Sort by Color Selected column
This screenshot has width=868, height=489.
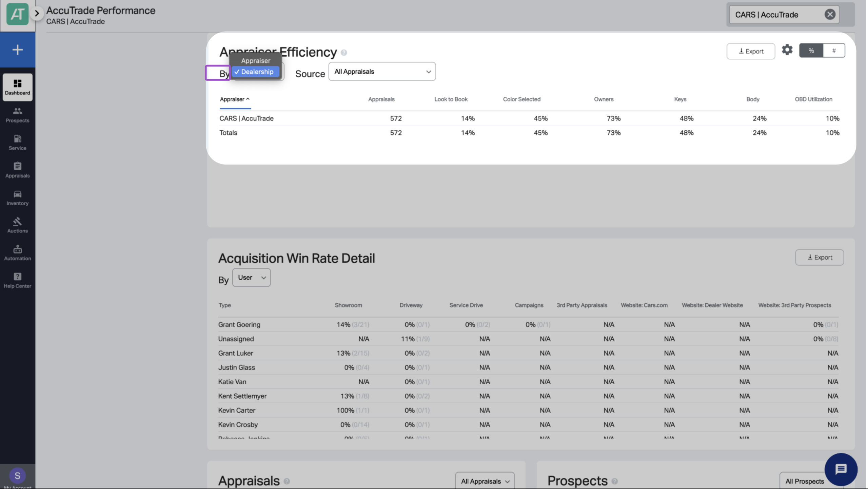point(521,99)
